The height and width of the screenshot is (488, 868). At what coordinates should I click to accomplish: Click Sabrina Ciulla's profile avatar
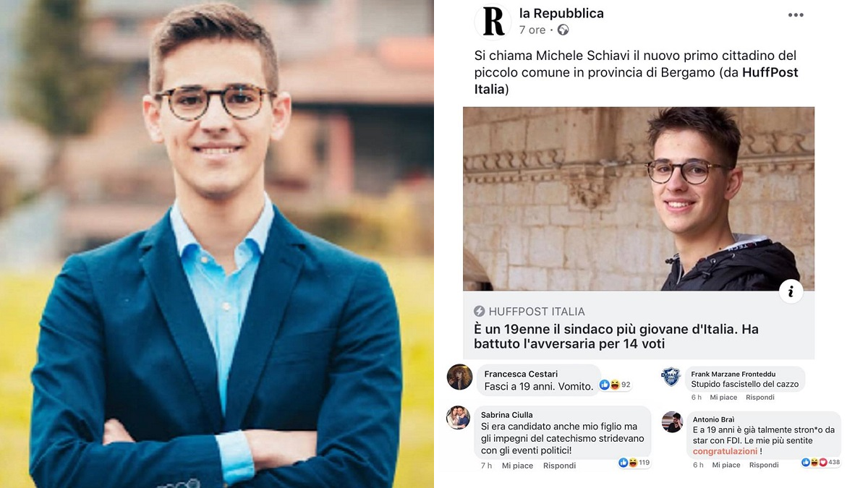pyautogui.click(x=458, y=417)
